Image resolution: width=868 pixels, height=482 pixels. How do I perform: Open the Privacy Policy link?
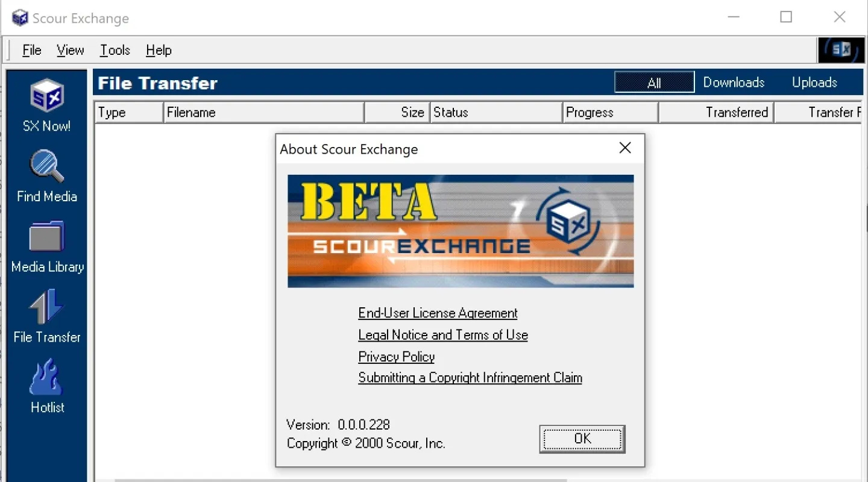[x=397, y=357]
